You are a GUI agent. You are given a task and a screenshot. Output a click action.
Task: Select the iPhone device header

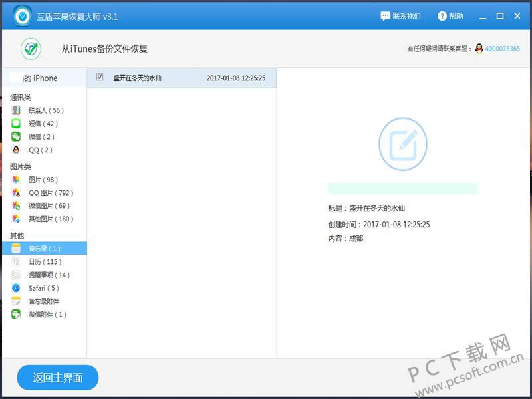tap(45, 78)
